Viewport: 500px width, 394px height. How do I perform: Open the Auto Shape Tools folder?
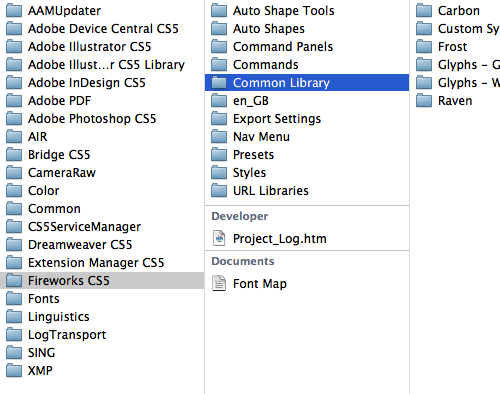pyautogui.click(x=307, y=11)
